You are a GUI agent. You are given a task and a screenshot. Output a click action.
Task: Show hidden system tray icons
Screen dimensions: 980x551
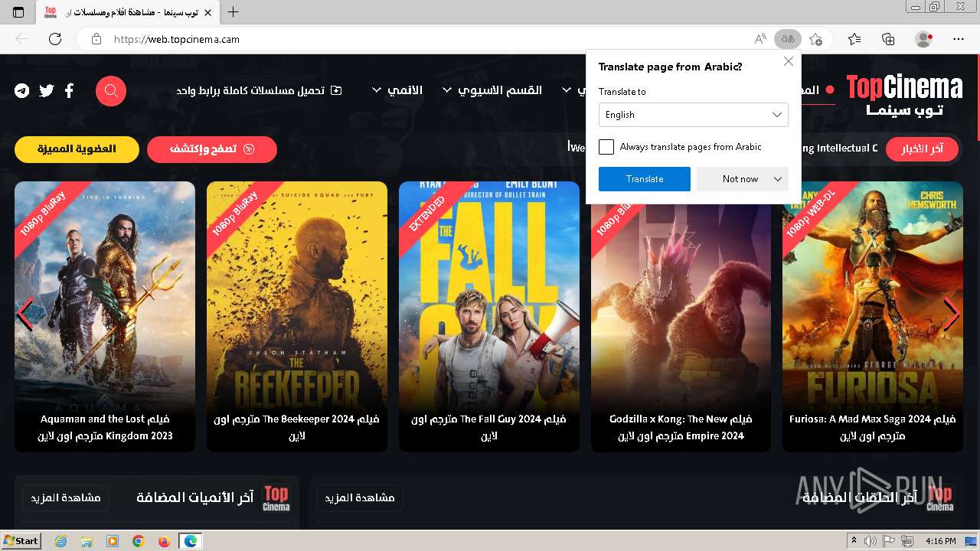(x=854, y=541)
